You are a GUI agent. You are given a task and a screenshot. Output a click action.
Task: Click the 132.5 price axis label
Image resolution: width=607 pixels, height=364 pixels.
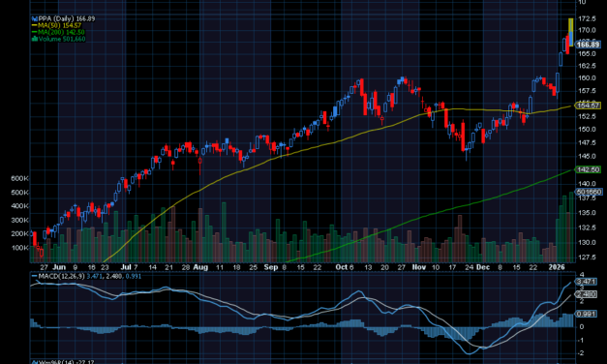point(587,227)
